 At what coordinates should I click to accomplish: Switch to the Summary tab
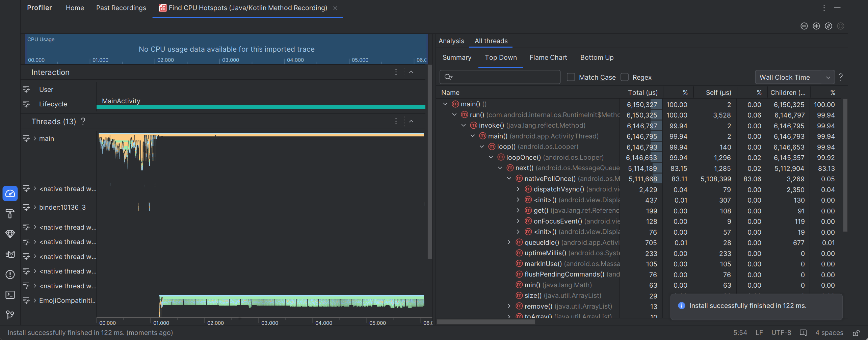point(457,57)
